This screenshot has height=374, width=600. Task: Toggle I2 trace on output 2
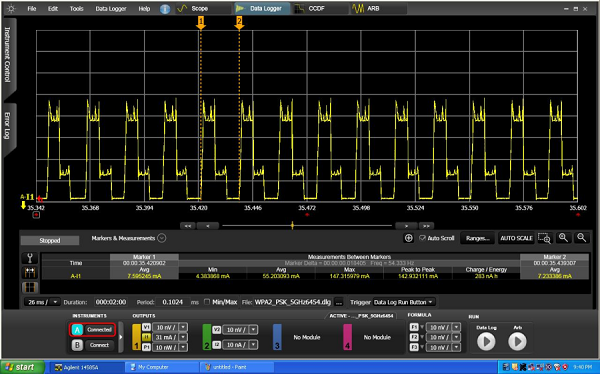point(217,345)
